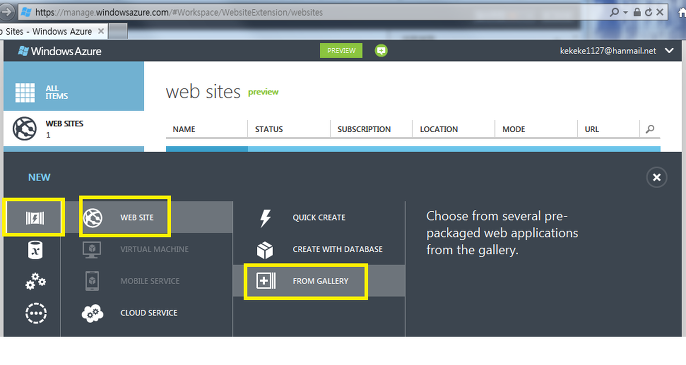686x365 pixels.
Task: Click the green Preview button
Action: [x=341, y=51]
